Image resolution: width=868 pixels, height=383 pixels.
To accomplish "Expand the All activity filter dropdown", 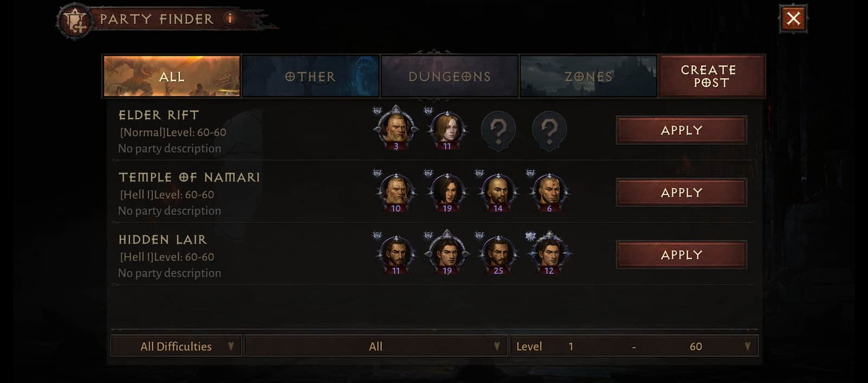I will coord(375,346).
